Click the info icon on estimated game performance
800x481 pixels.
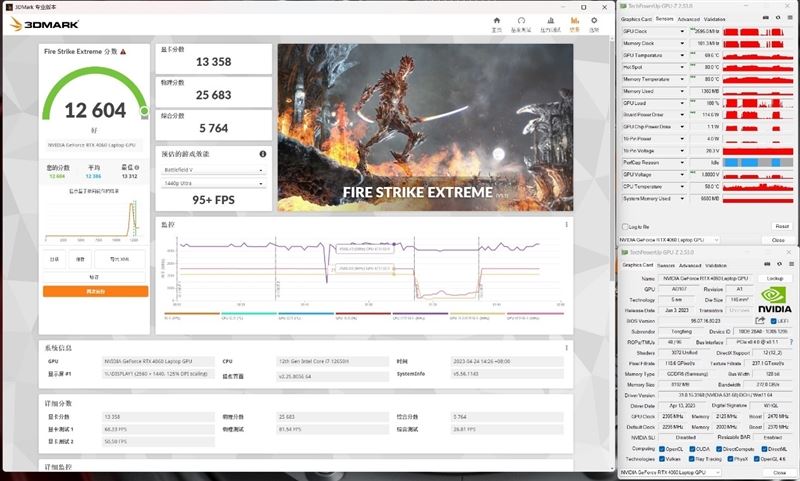click(263, 154)
